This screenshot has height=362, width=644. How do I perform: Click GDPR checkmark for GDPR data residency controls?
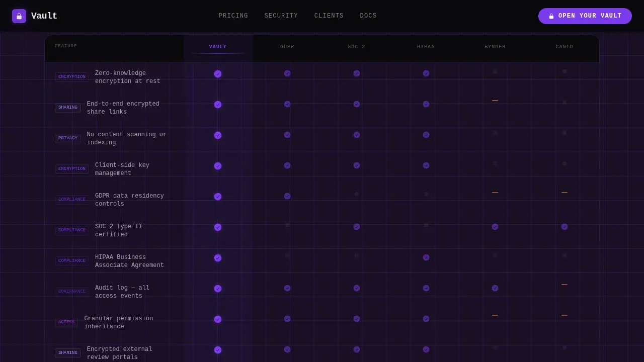pyautogui.click(x=287, y=196)
